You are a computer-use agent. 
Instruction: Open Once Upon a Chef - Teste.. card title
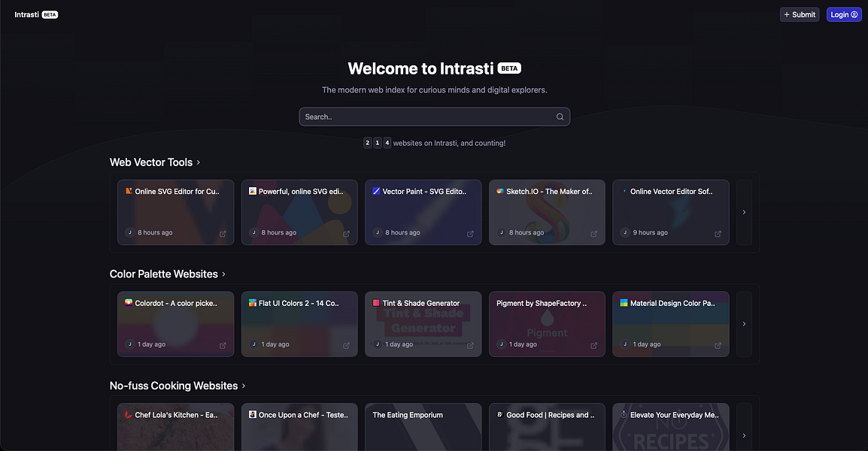[303, 415]
